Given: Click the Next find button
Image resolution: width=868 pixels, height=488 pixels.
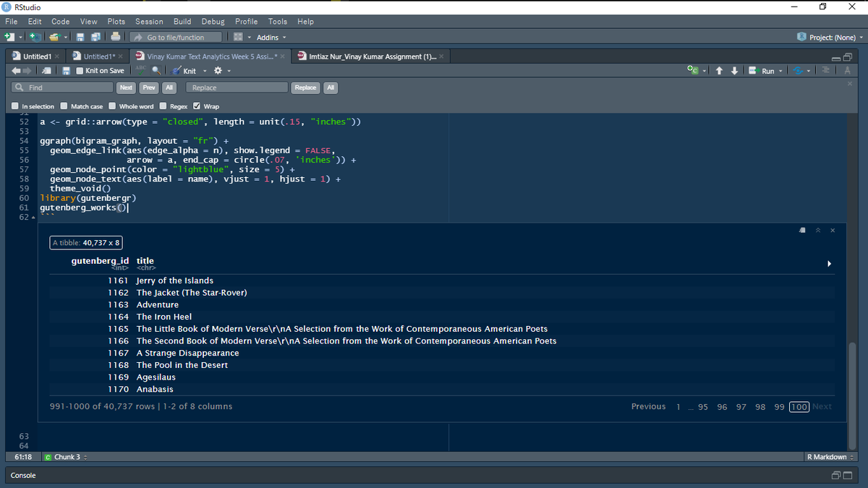Looking at the screenshot, I should click(x=126, y=87).
